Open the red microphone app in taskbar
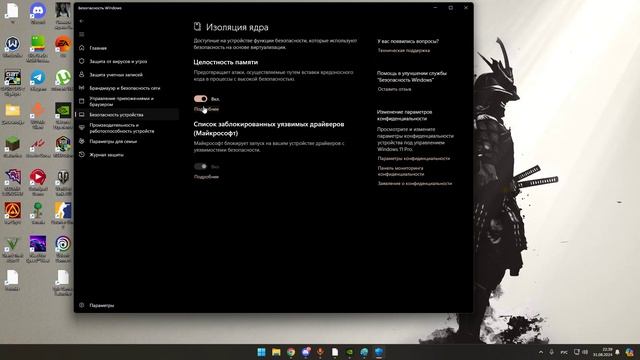Screen dimensions: 640x360 (x=320, y=352)
